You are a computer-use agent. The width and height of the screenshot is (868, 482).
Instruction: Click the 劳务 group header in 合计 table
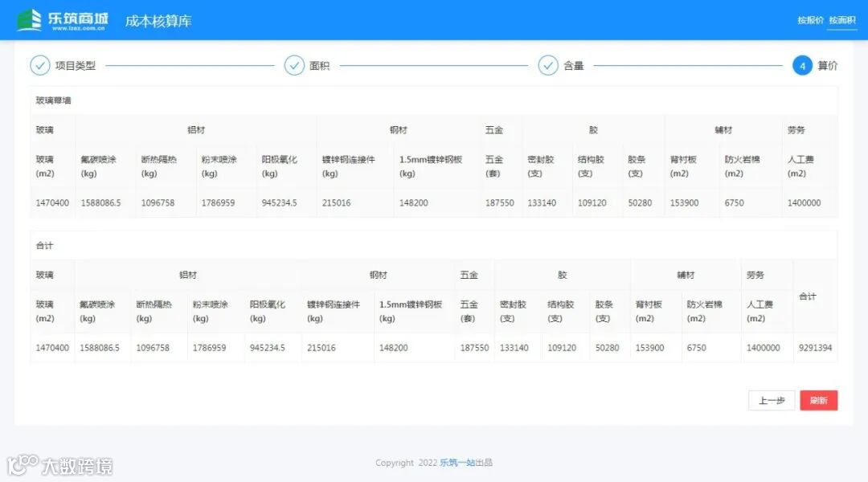[x=755, y=275]
